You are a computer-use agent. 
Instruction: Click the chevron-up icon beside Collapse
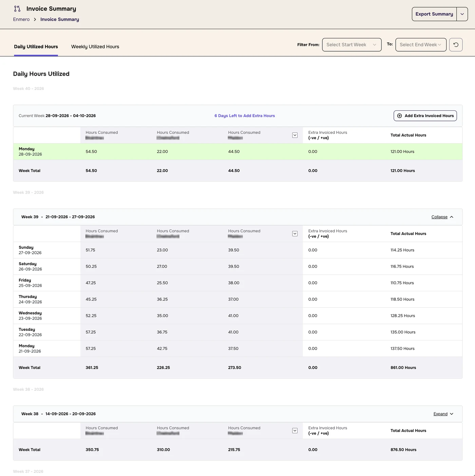coord(452,217)
